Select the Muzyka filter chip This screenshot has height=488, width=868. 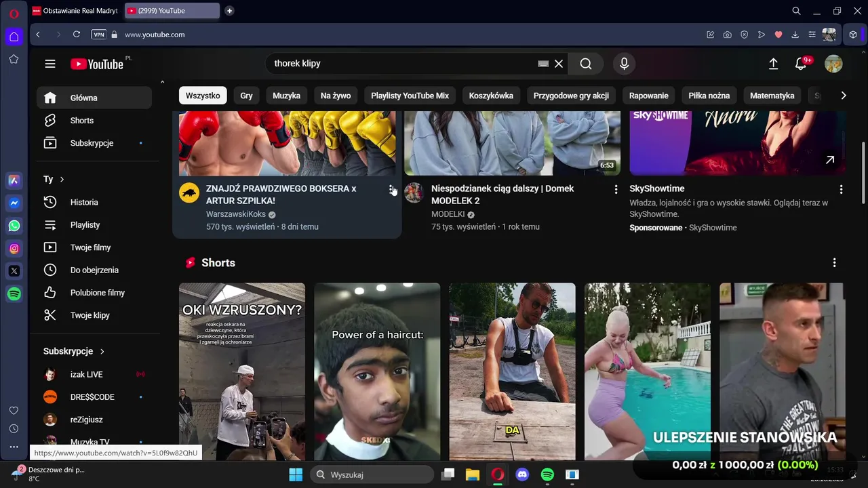click(x=286, y=96)
